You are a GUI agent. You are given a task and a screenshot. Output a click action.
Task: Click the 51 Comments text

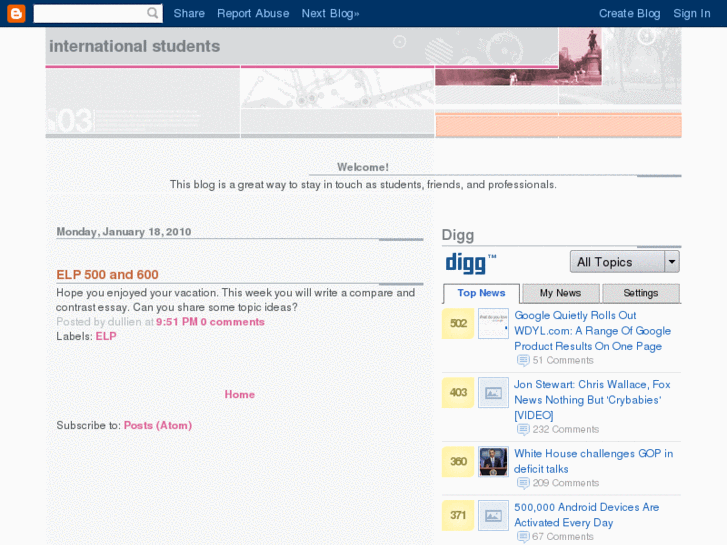(x=563, y=360)
